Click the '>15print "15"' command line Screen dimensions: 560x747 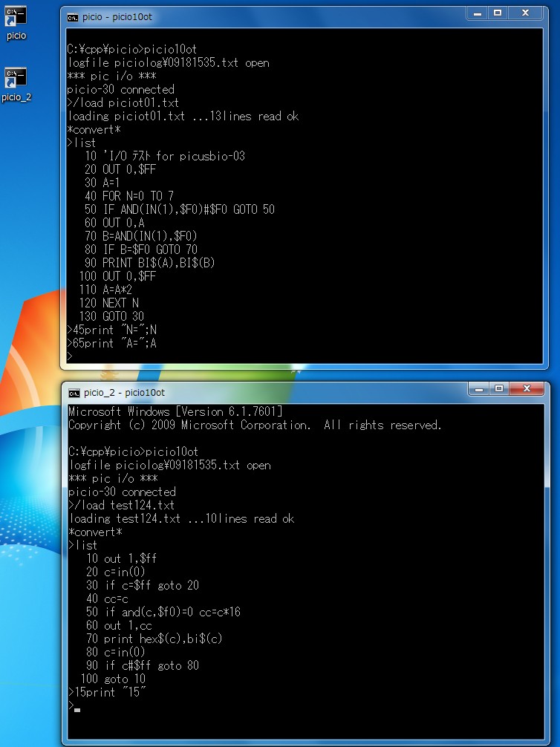(x=107, y=692)
